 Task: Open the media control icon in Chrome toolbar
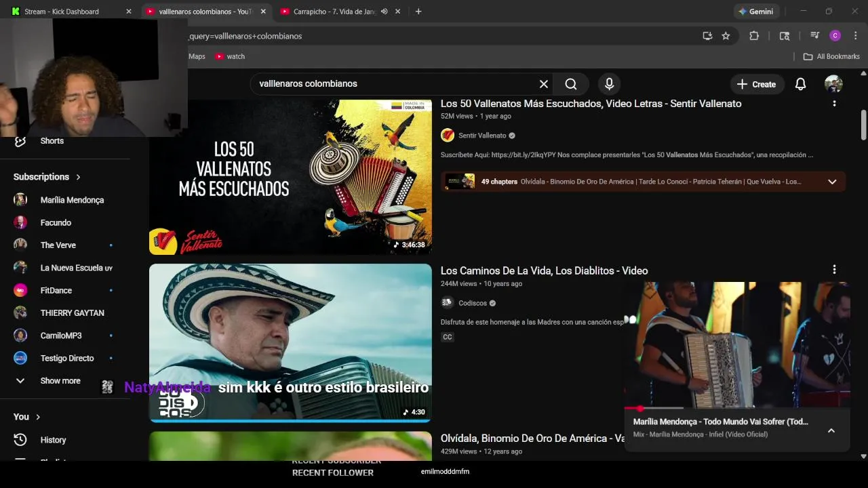point(815,36)
